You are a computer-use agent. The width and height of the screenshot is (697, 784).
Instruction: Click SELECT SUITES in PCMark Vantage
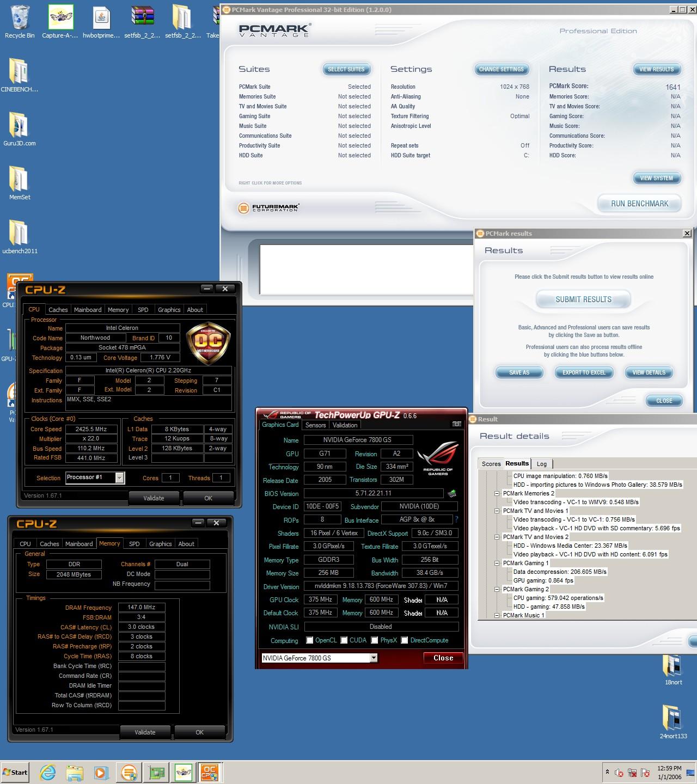coord(346,69)
